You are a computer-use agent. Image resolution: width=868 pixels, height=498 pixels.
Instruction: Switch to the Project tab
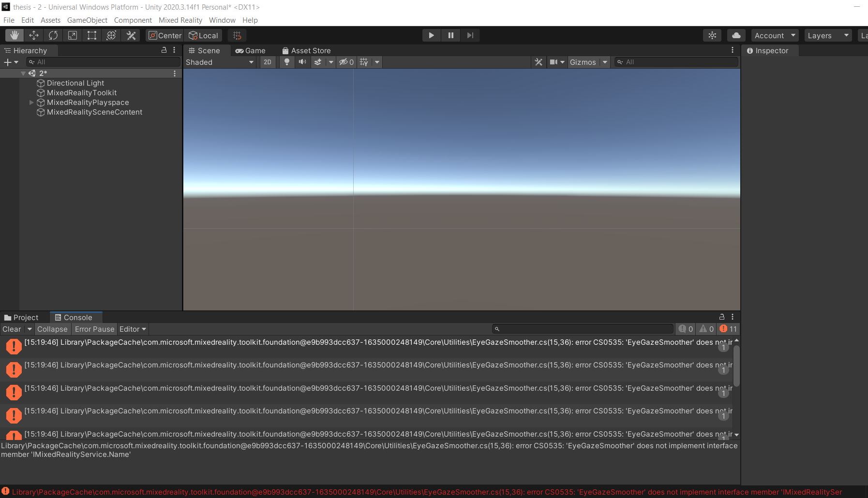(x=21, y=318)
